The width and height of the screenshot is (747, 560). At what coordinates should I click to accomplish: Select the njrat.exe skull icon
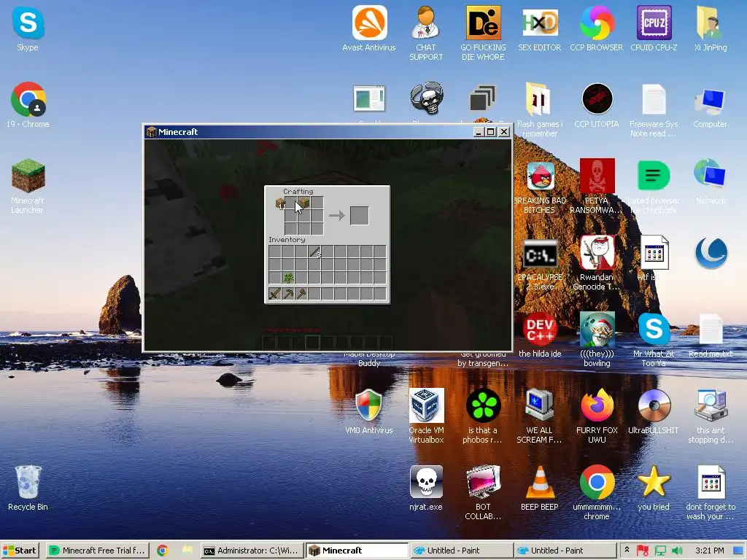(x=426, y=488)
